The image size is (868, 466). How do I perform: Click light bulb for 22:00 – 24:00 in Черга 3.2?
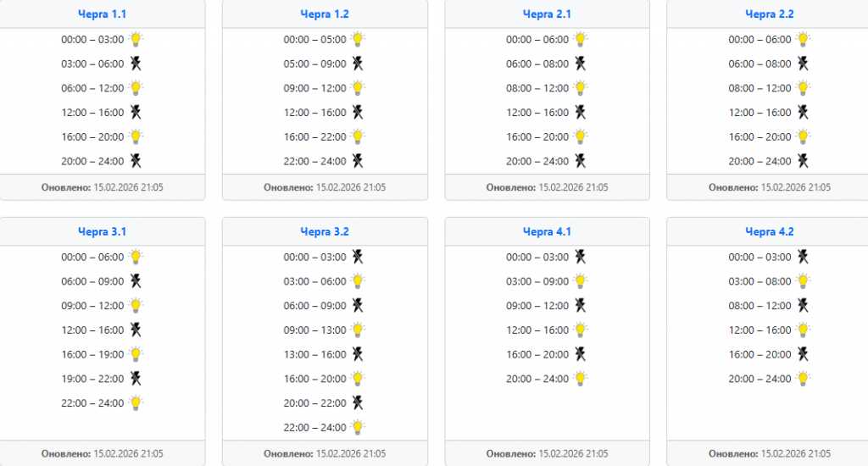pyautogui.click(x=358, y=427)
